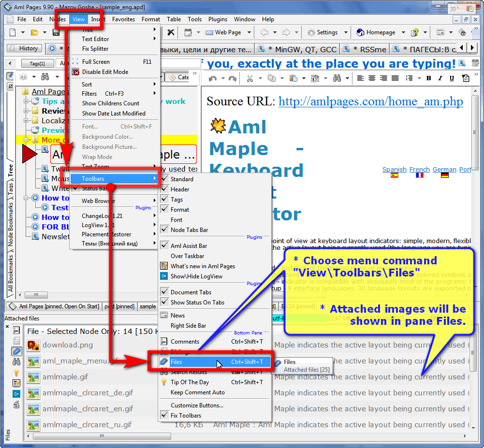Image resolution: width=484 pixels, height=448 pixels.
Task: Select paperclip Files icon in bottom sidebar
Action: click(x=16, y=351)
